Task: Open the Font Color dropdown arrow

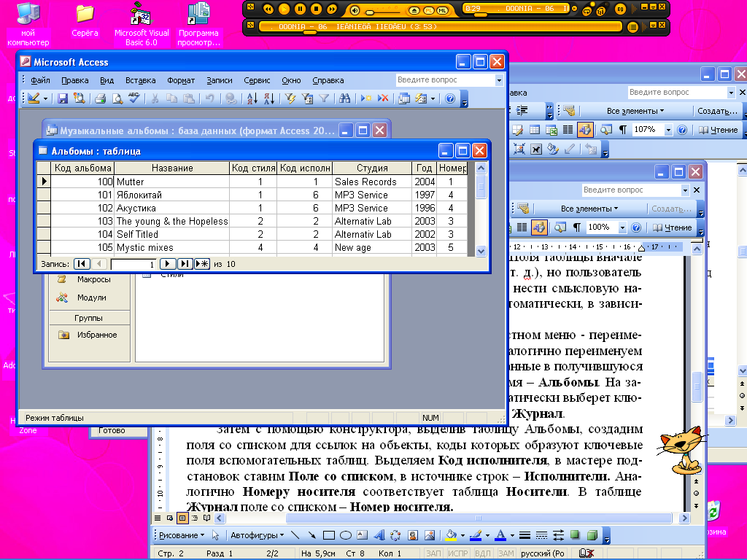Action: [x=512, y=535]
